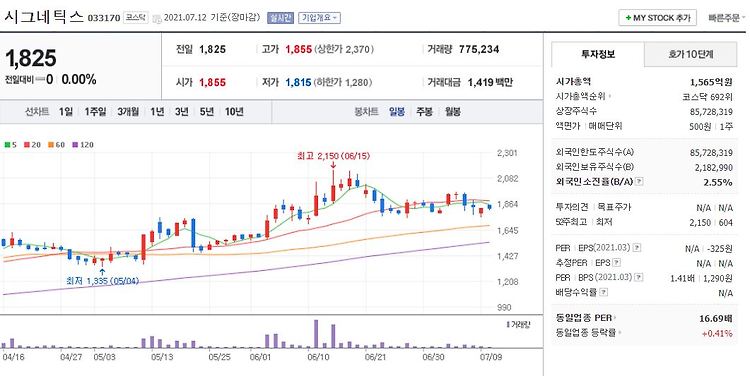Viewport: 750px width, 376px height.
Task: Click the MY STOCK 추가 button
Action: coord(658,18)
